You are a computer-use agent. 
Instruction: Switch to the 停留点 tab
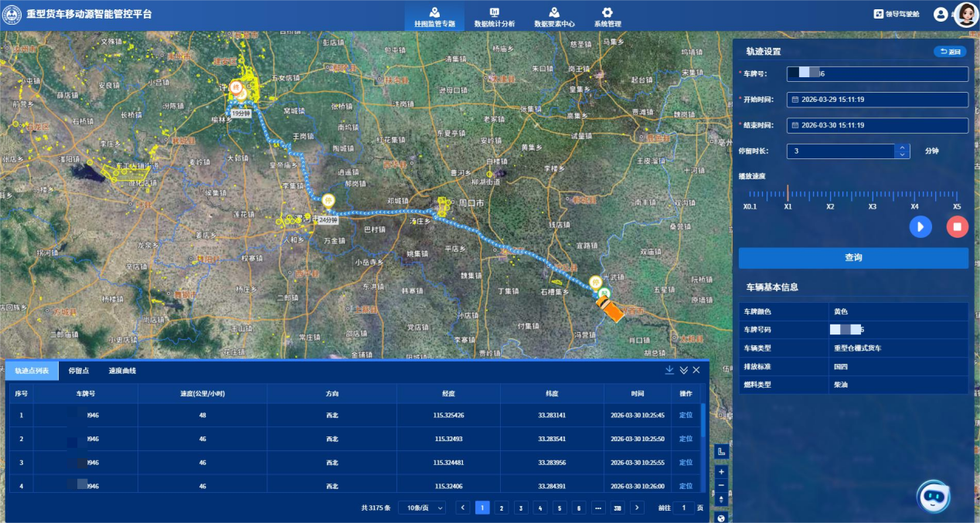coord(79,371)
